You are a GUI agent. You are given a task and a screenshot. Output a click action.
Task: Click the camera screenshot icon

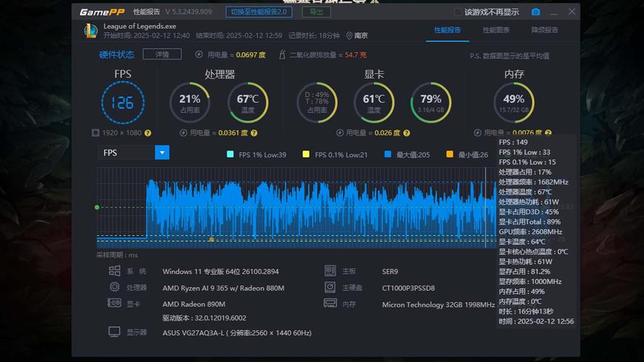[535, 12]
